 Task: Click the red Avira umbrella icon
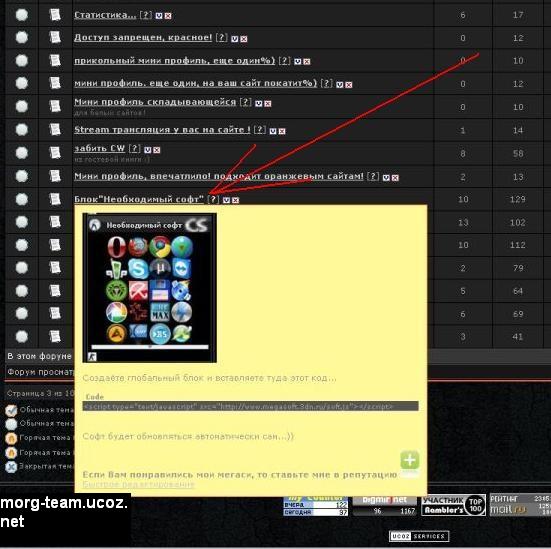point(138,291)
